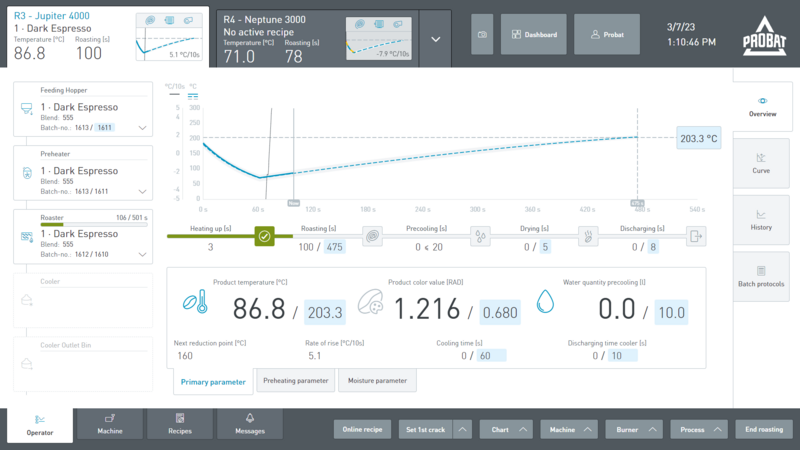Click the Heating up completed checkmark icon
Viewport: 800px width, 450px height.
point(264,236)
